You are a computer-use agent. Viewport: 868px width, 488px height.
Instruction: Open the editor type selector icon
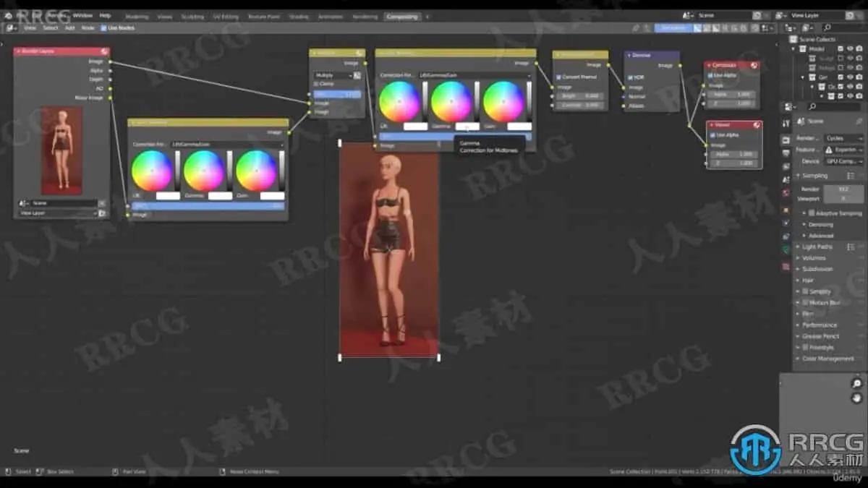click(x=12, y=27)
